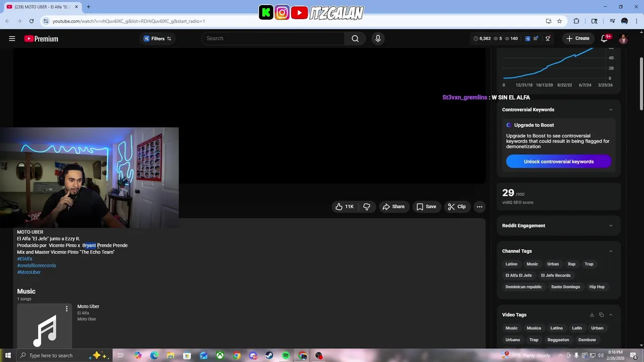Start voice search with microphone

[x=378, y=39]
